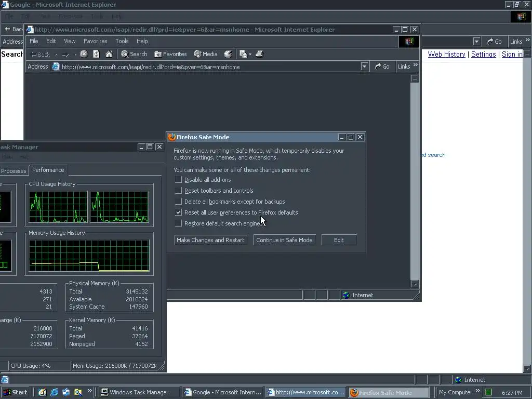Open the Mail button dropdown arrow
Image resolution: width=532 pixels, height=399 pixels.
pos(250,54)
